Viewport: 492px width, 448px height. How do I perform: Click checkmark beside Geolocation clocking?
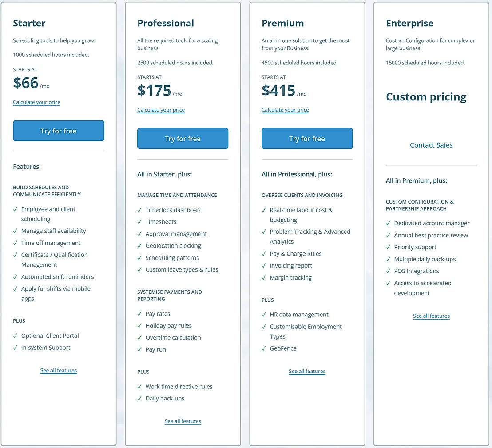(140, 246)
